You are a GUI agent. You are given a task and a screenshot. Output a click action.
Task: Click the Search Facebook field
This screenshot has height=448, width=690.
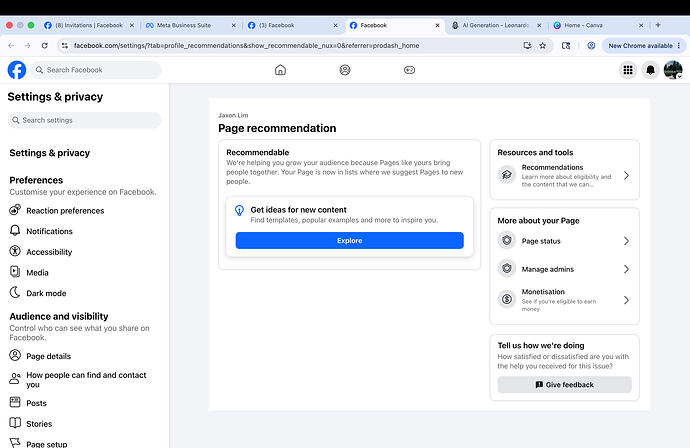coord(96,70)
